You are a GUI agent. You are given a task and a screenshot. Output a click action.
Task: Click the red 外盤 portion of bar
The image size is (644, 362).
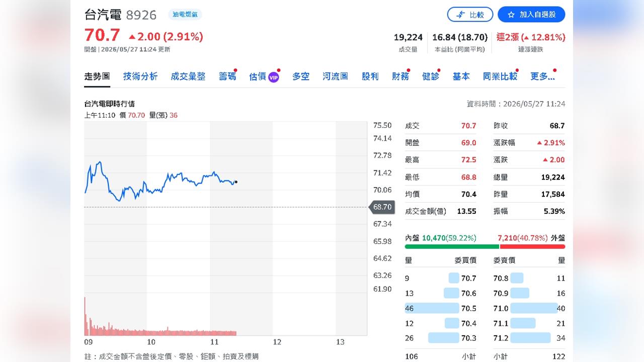point(532,246)
